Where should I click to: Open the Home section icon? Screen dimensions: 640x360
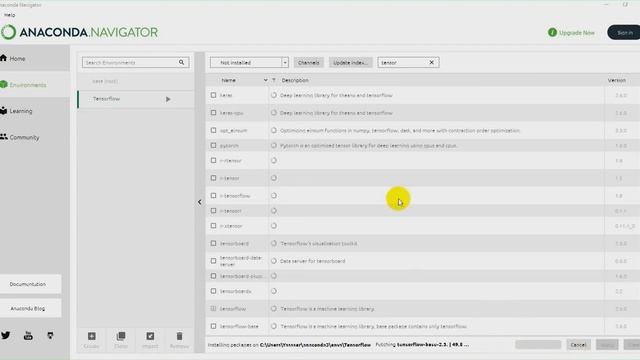[x=4, y=58]
